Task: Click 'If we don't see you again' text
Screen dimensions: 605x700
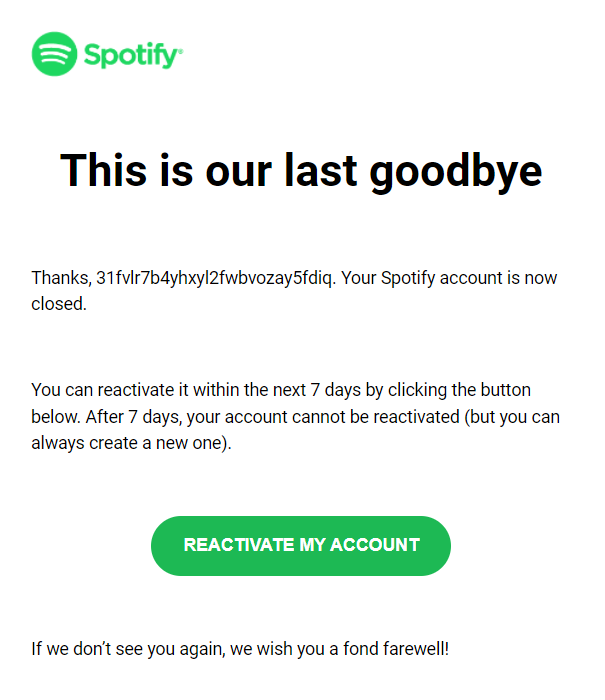Action: pyautogui.click(x=127, y=648)
